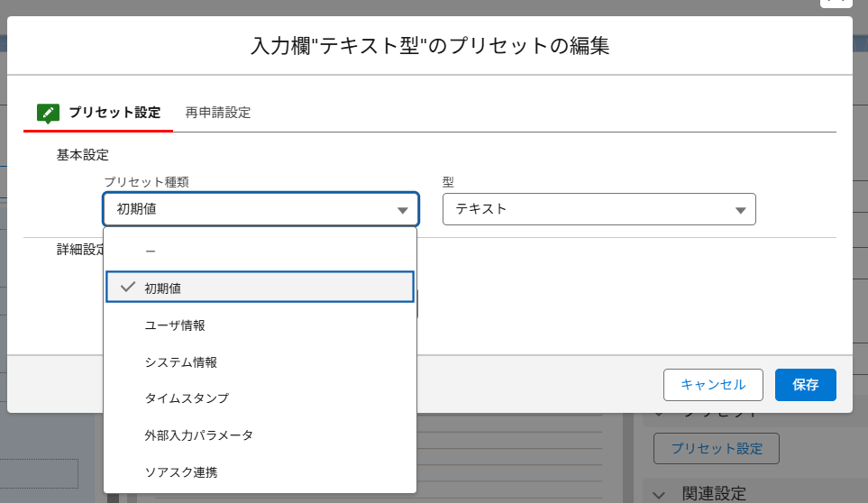The image size is (868, 503).
Task: Switch to the 再申請設定 tab
Action: click(217, 113)
